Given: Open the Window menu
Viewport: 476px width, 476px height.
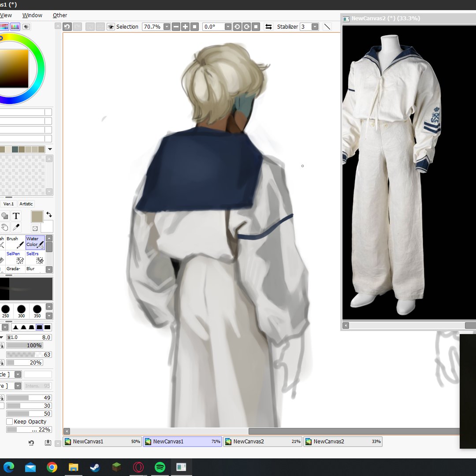Looking at the screenshot, I should (x=32, y=15).
